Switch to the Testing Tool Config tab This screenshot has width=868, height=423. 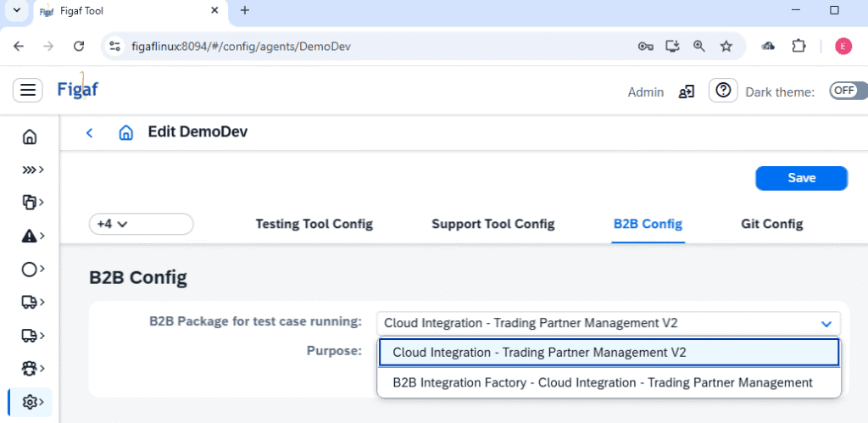click(x=314, y=225)
